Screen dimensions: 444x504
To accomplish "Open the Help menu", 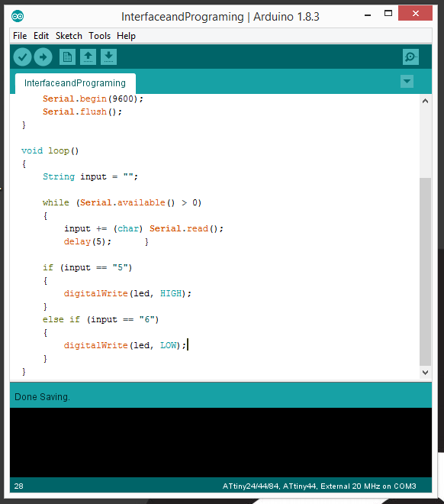I will pos(126,36).
